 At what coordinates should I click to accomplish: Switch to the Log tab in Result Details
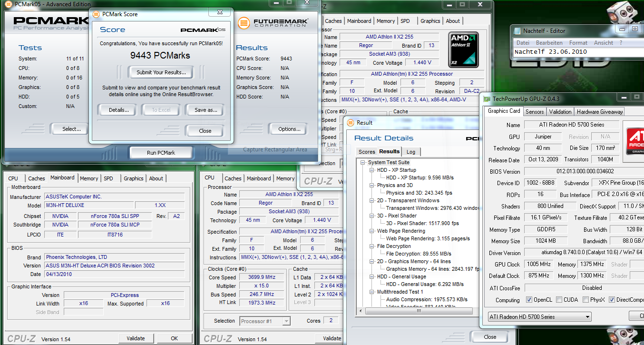(x=411, y=152)
